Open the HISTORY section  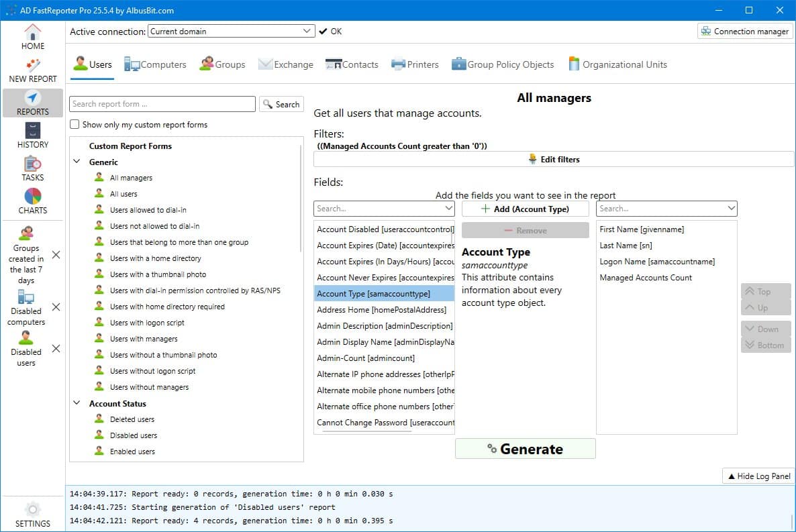point(32,136)
